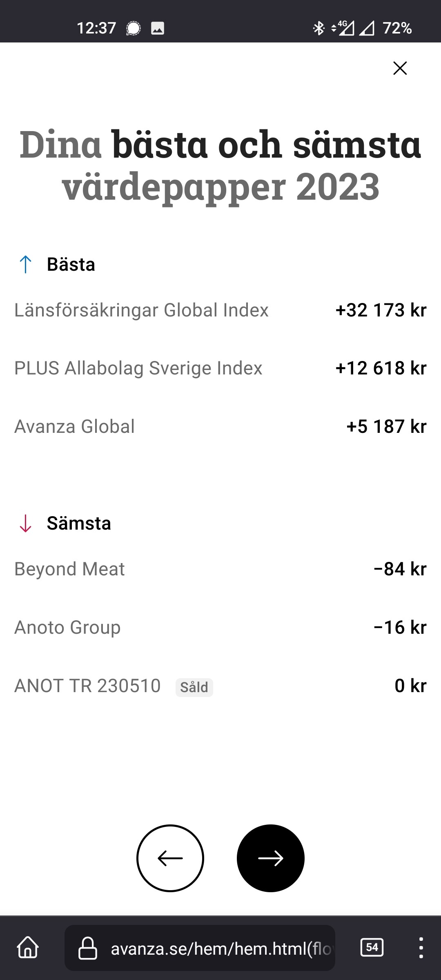This screenshot has width=441, height=980.
Task: Tap the −84 kr loss amount
Action: pos(400,569)
